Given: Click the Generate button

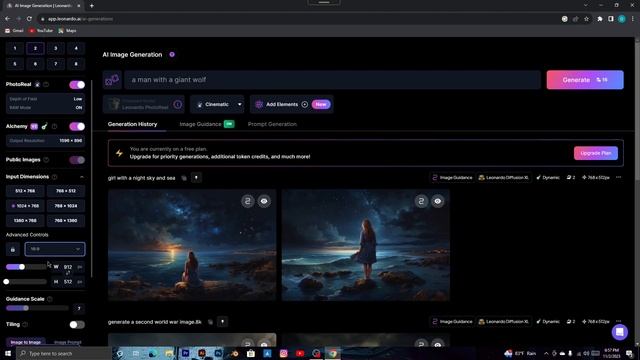Looking at the screenshot, I should click(585, 80).
